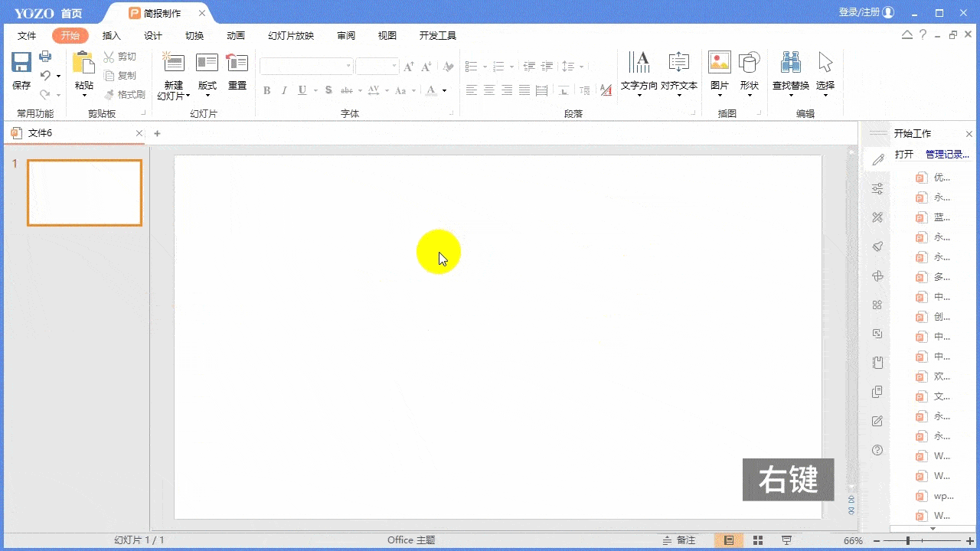Viewport: 980px width, 551px height.
Task: Switch to Normal view in status bar
Action: tap(729, 540)
